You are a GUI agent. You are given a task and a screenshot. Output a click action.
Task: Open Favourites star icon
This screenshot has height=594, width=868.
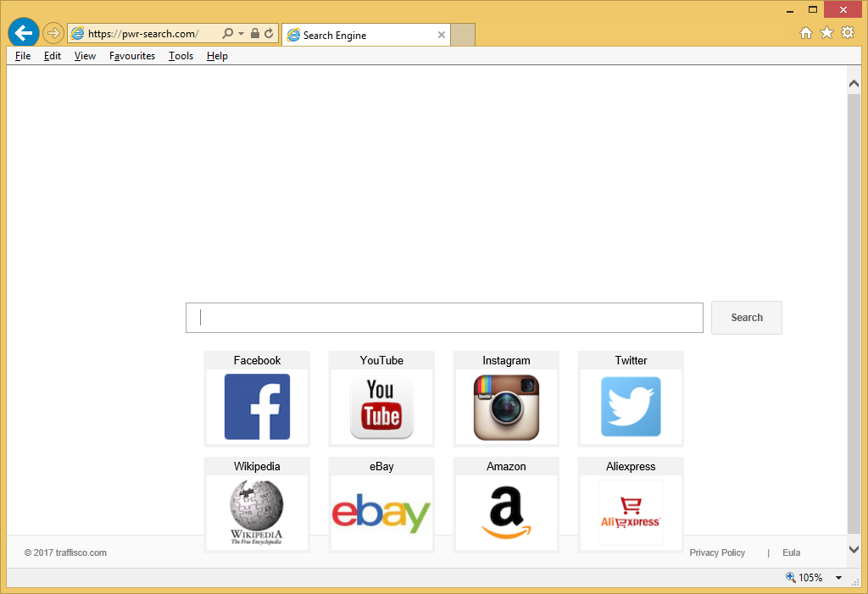point(826,33)
